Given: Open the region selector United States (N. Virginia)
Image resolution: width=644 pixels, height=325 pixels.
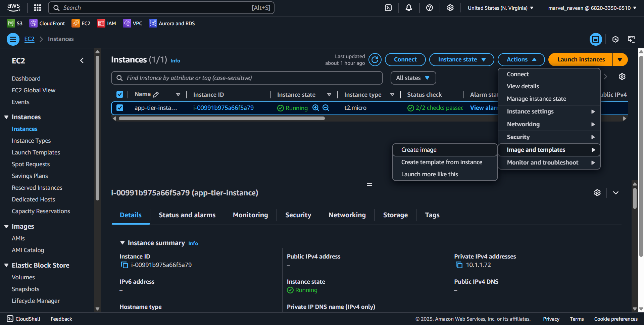Looking at the screenshot, I should [501, 8].
